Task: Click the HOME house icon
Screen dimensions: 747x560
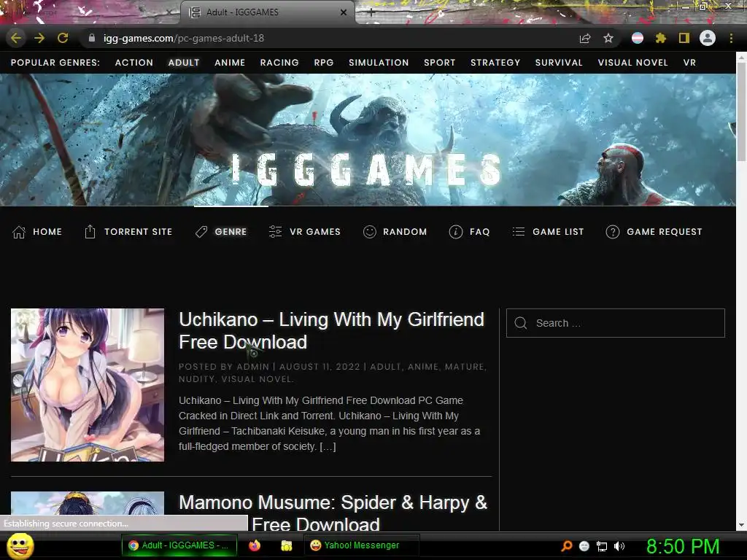Action: 19,232
